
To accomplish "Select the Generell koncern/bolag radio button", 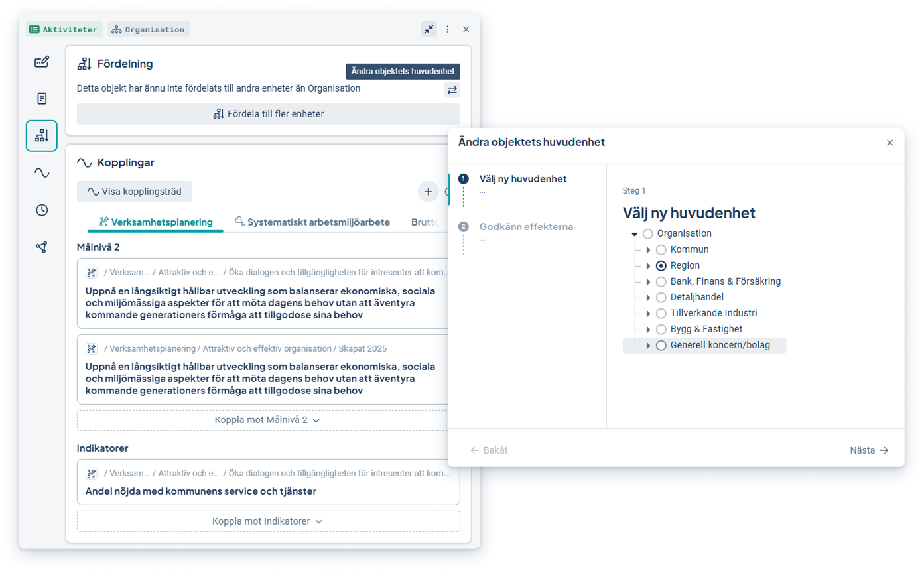I will click(661, 346).
